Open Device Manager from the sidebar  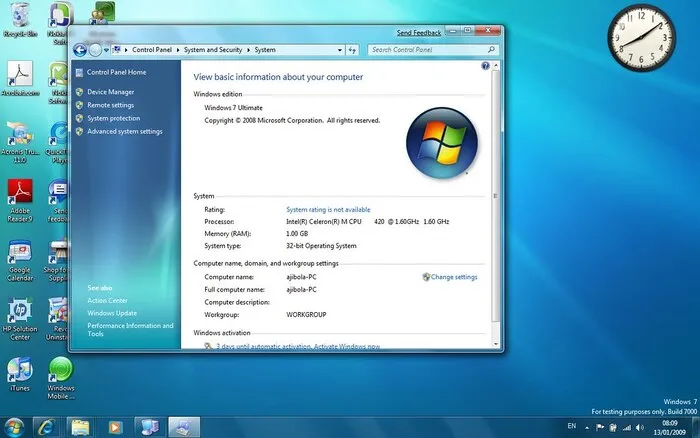click(110, 92)
